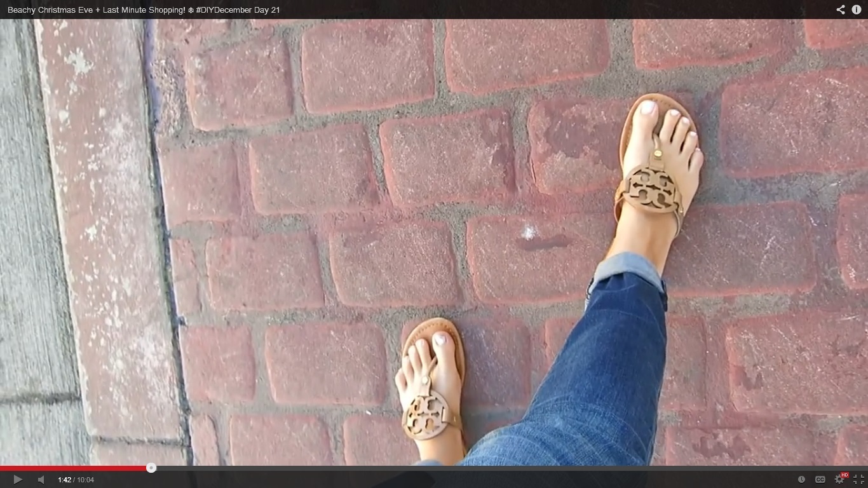Add video to Watch Later clock icon
The image size is (868, 488).
802,480
